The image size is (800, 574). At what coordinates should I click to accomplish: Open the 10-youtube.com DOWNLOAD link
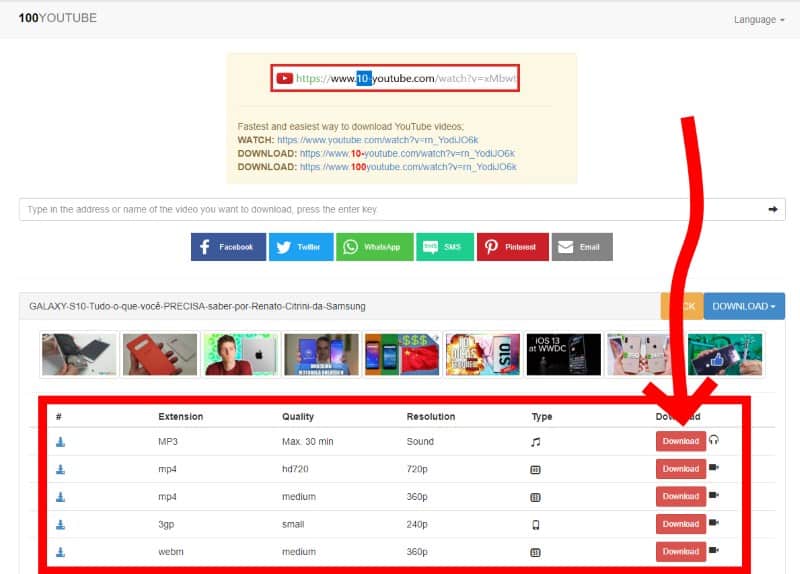click(407, 154)
